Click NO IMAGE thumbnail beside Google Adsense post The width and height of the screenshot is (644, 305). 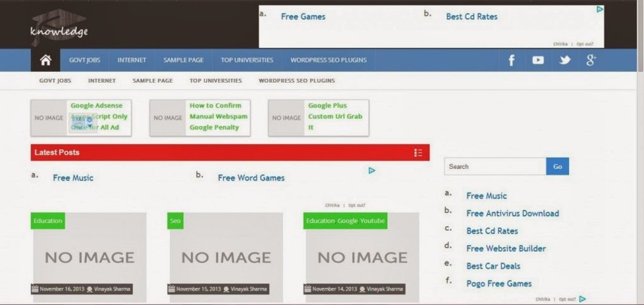point(49,118)
